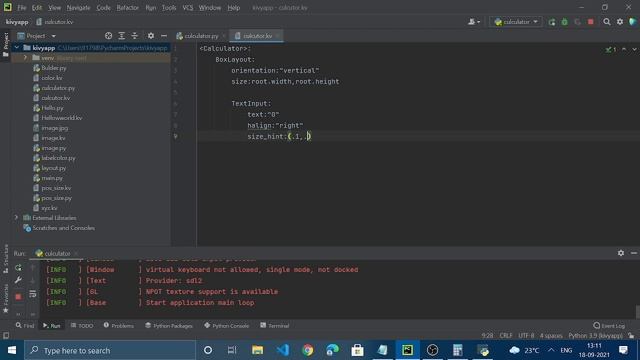This screenshot has width=640, height=360.
Task: Open Project panel options gear
Action: (151, 36)
